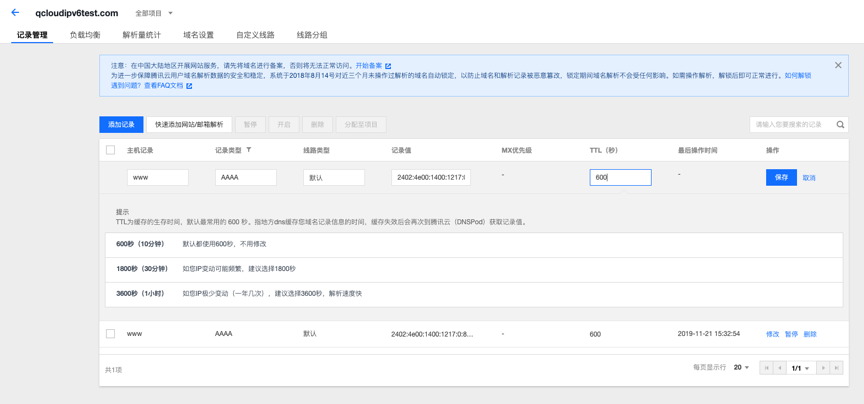Open the 自定义线路 tab
This screenshot has height=404, width=864.
click(x=255, y=35)
